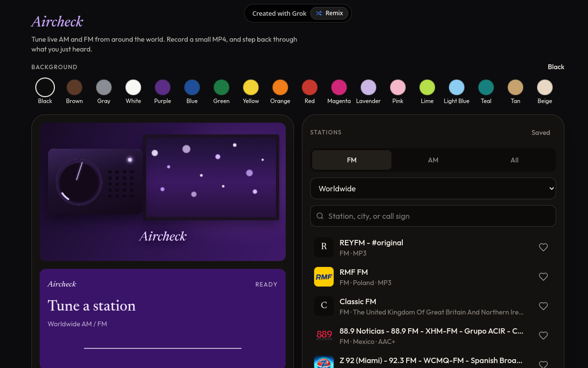Click the Remix button
588x368 pixels.
point(330,13)
